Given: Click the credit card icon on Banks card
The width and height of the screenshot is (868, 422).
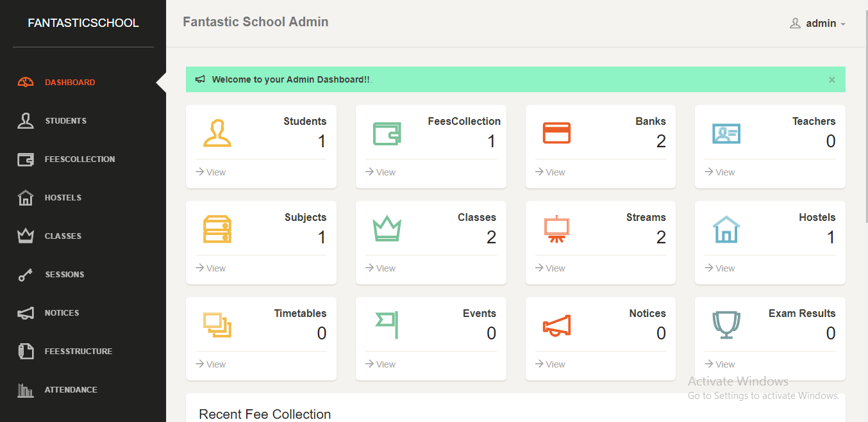Looking at the screenshot, I should 556,133.
